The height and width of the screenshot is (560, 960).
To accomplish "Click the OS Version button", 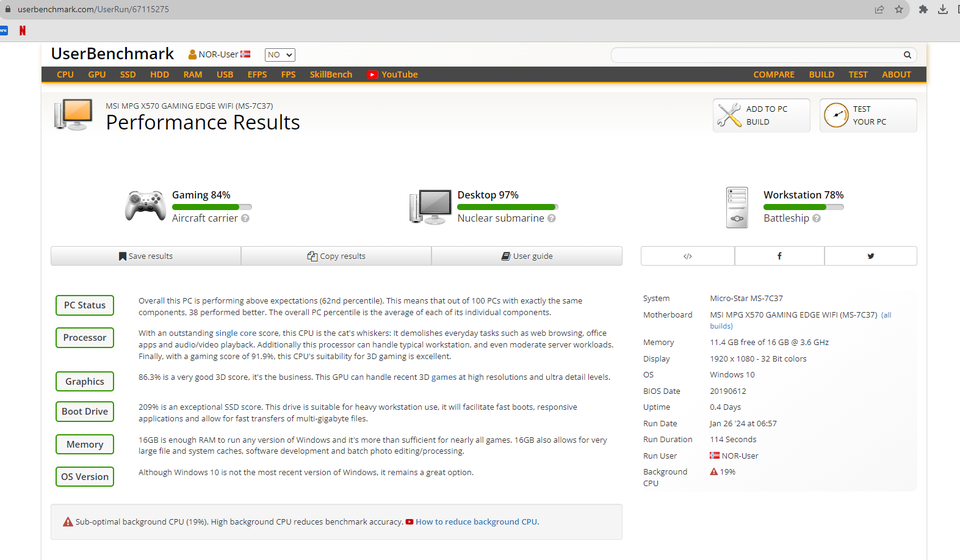I will pyautogui.click(x=84, y=477).
